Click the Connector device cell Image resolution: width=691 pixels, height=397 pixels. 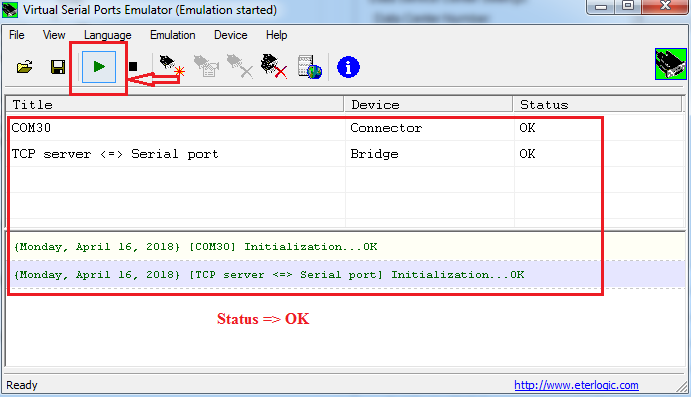[386, 128]
